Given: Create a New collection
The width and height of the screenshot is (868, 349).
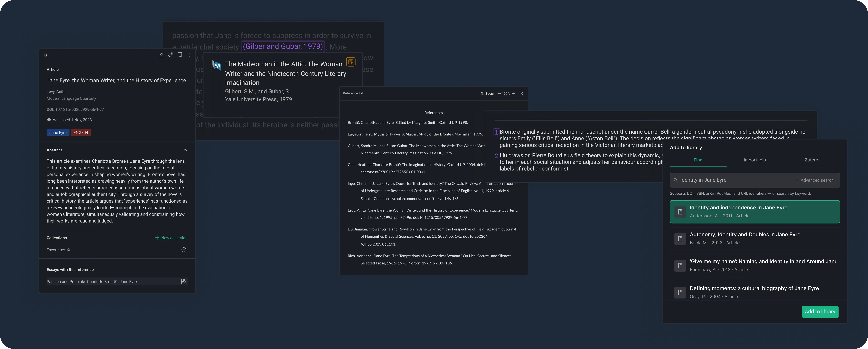Looking at the screenshot, I should (171, 238).
